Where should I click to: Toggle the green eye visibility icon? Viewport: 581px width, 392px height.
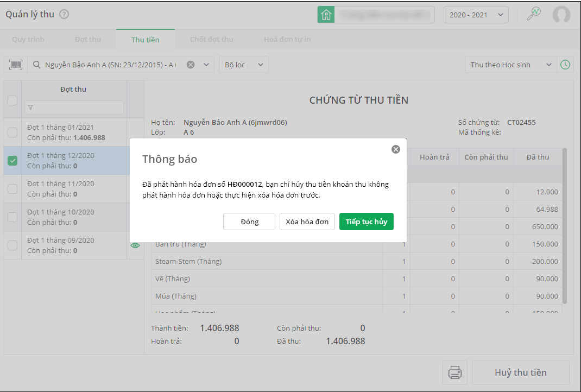(x=135, y=245)
